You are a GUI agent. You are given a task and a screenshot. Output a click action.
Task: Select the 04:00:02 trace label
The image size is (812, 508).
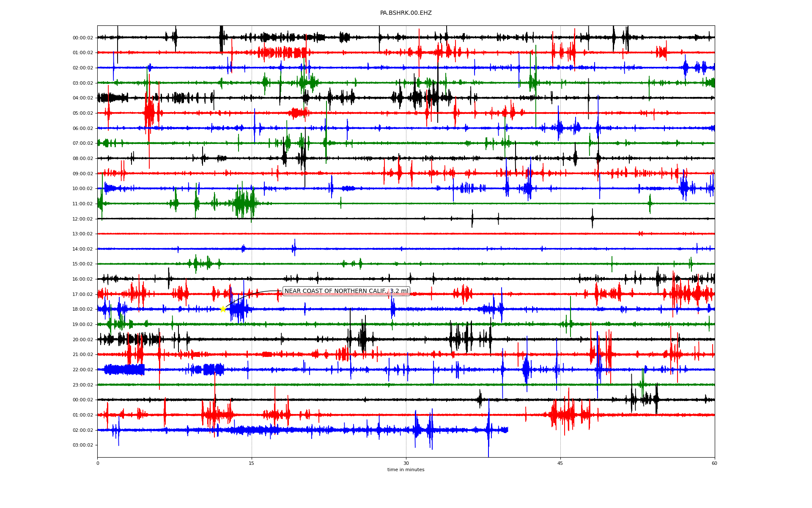pos(82,98)
